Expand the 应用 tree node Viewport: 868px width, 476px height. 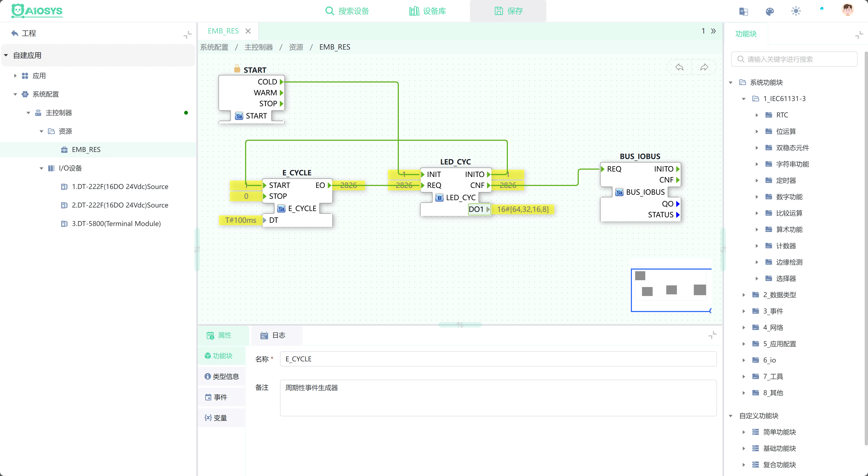pos(15,76)
